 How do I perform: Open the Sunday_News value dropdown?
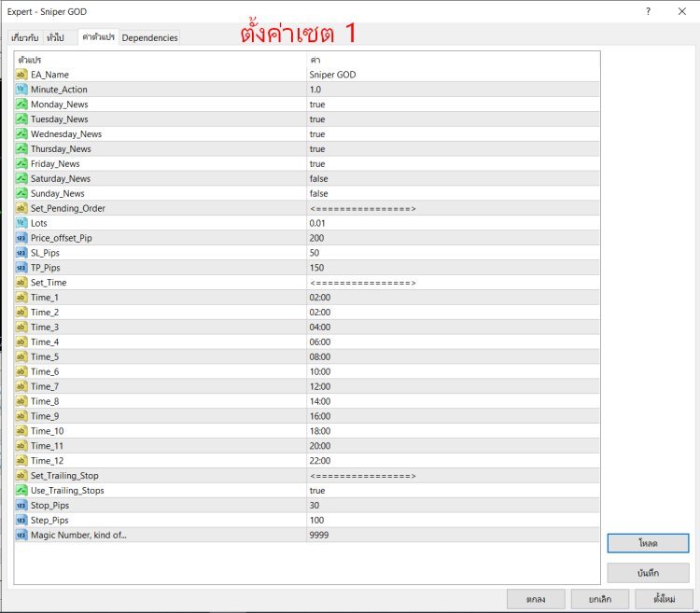(319, 193)
